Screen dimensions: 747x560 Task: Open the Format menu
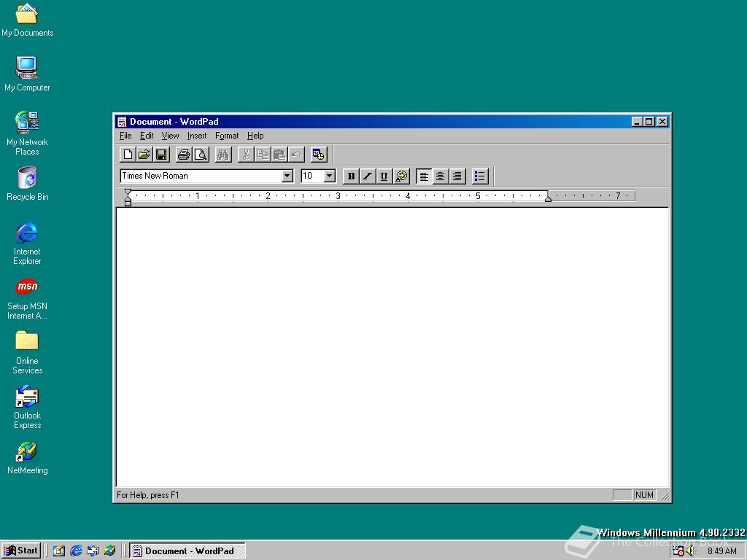click(x=227, y=136)
